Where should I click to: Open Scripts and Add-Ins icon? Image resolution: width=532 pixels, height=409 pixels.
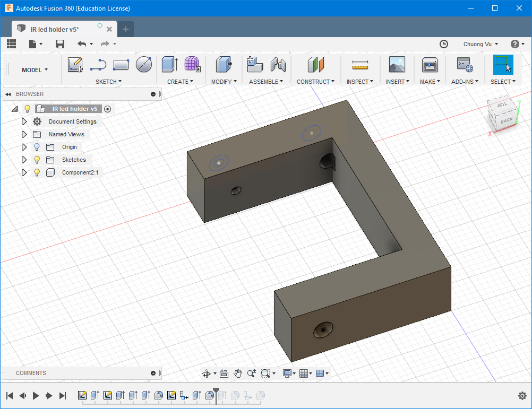tap(465, 64)
